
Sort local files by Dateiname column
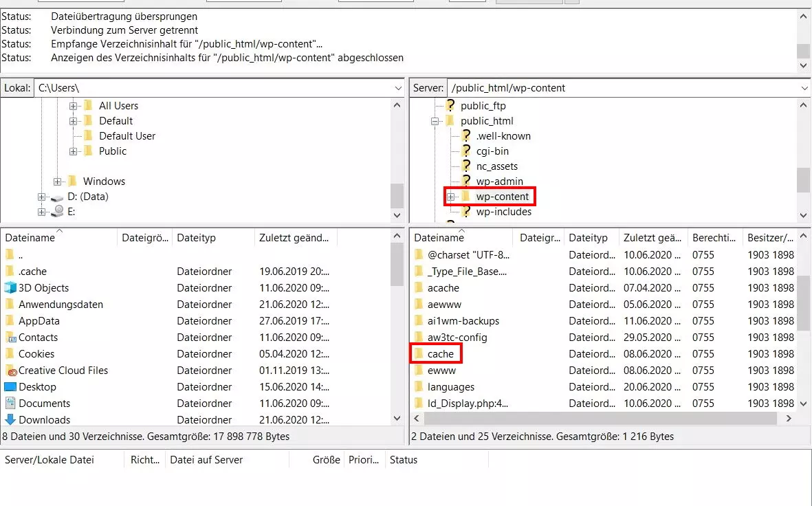[x=59, y=238]
